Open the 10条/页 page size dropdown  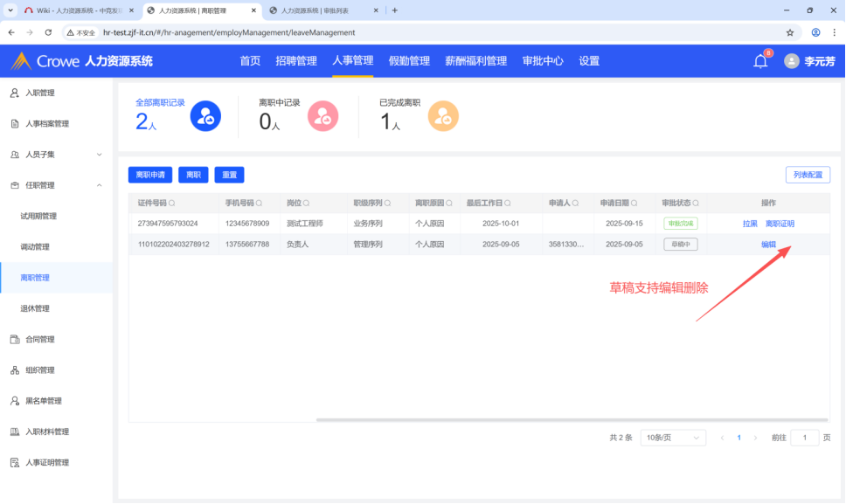click(673, 438)
